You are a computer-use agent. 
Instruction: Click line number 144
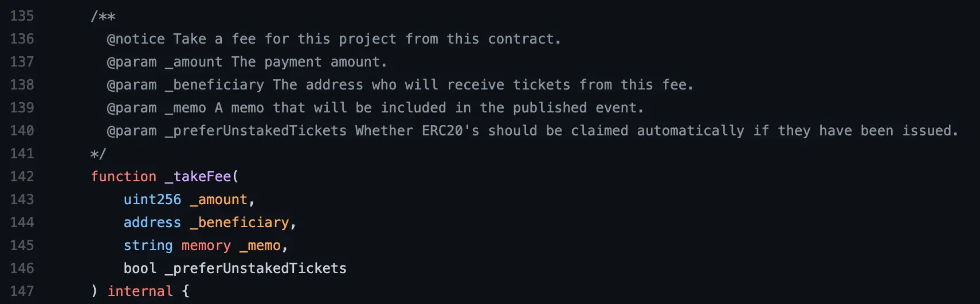(22, 223)
